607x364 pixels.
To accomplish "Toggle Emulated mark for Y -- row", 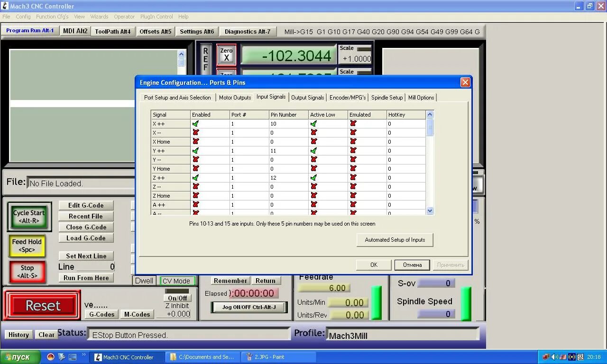I will tap(353, 160).
